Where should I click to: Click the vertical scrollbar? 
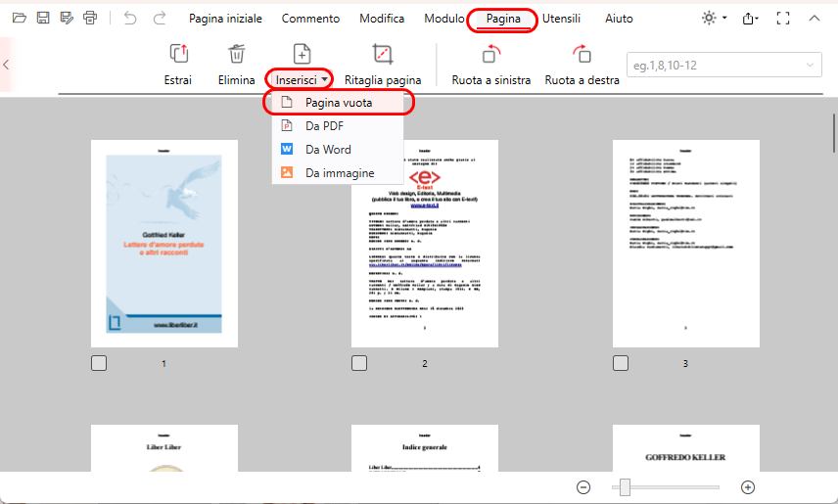[x=834, y=132]
